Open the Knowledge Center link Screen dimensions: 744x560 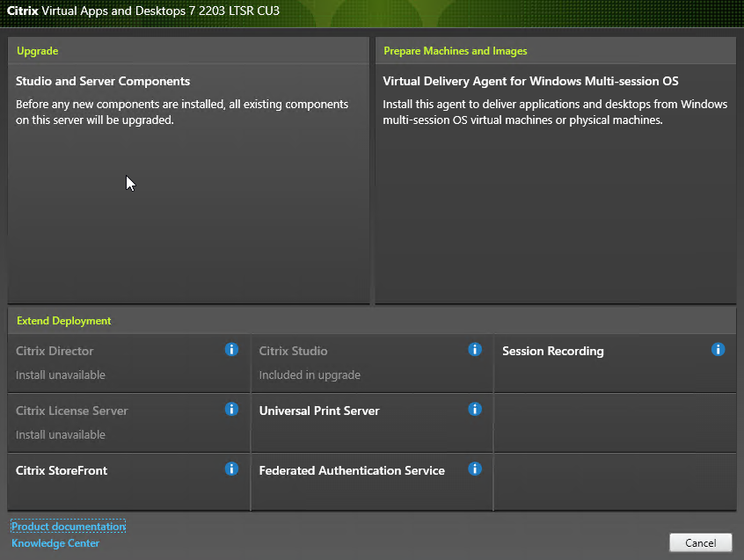55,543
